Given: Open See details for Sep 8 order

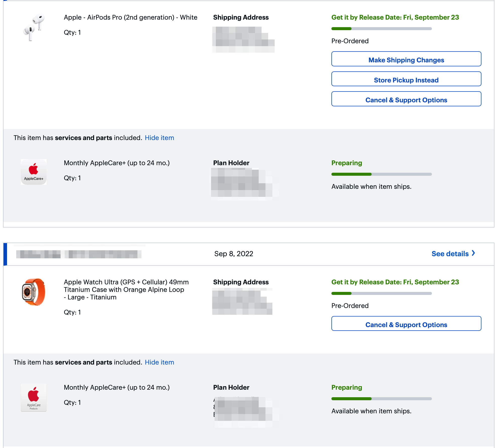Looking at the screenshot, I should point(450,254).
